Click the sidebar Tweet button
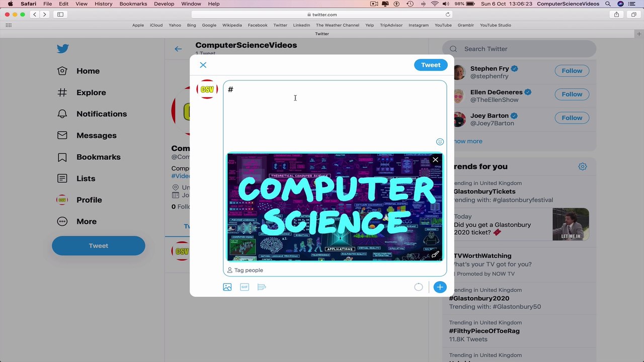Viewport: 644px width, 362px height. coord(99,246)
